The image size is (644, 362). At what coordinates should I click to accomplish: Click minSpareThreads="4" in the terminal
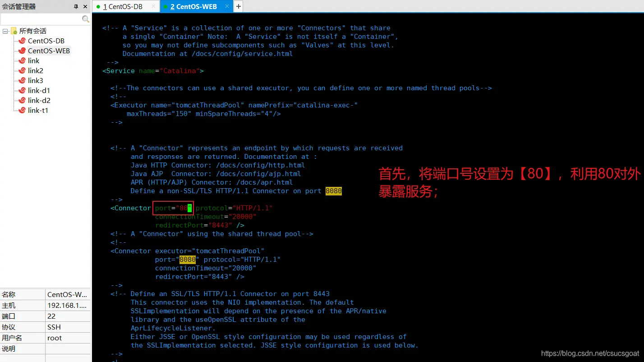[x=234, y=114]
